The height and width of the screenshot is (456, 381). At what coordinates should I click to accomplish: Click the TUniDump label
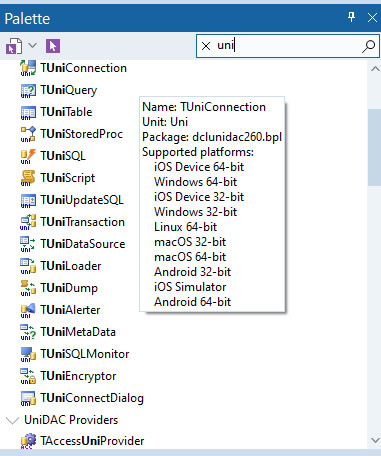click(x=69, y=288)
